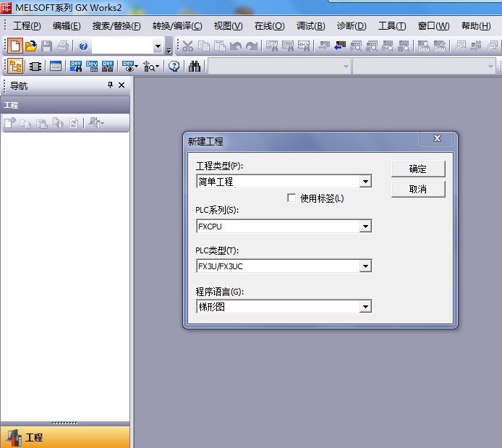Click the 取消 button
502x448 pixels.
418,189
